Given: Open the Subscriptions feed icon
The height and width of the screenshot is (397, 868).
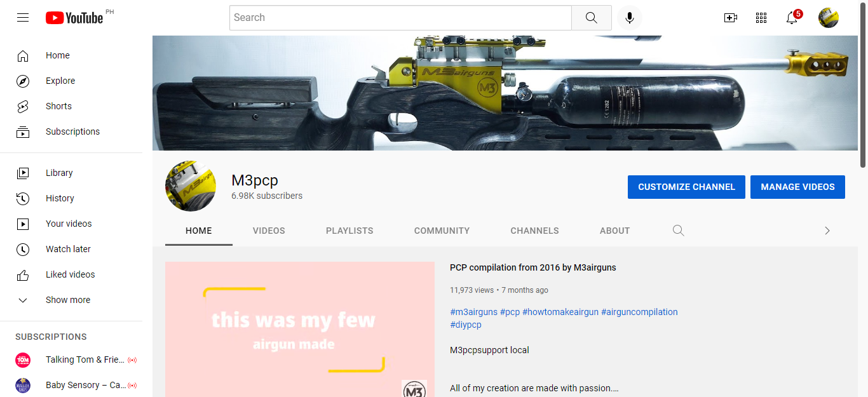Looking at the screenshot, I should pos(23,131).
